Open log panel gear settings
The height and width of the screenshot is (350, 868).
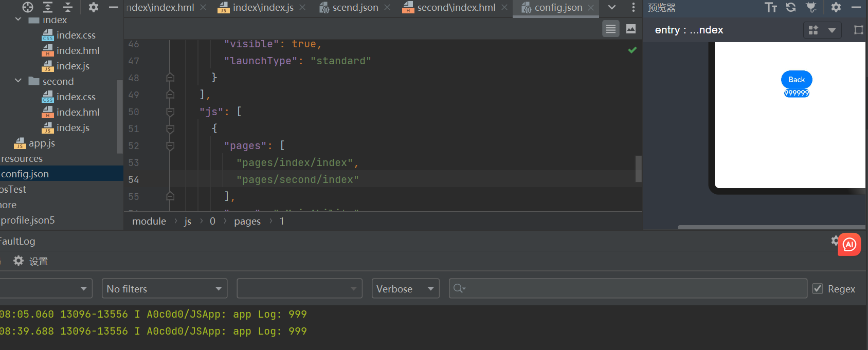point(834,240)
